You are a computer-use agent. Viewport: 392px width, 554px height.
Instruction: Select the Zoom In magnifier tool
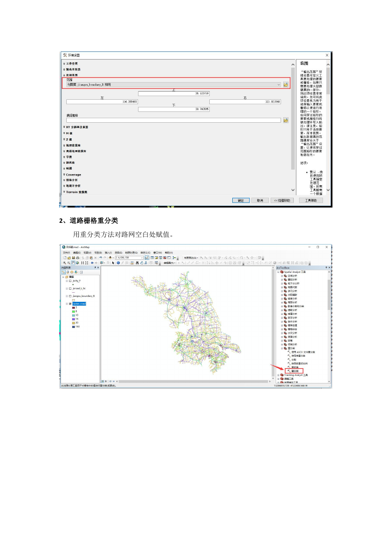[x=65, y=263]
